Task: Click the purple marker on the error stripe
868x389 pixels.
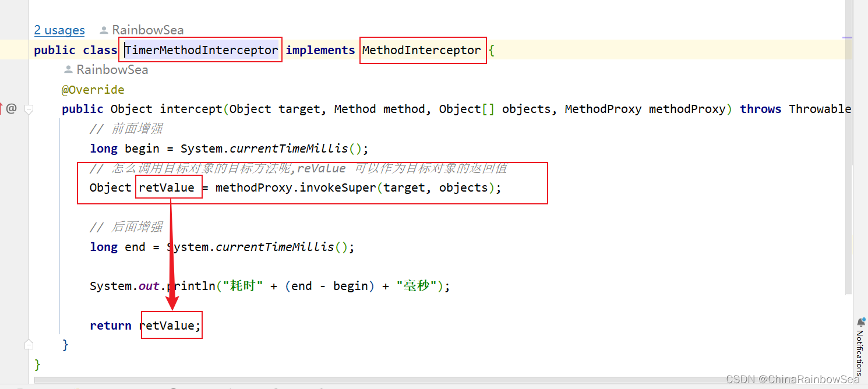Action: [848, 38]
